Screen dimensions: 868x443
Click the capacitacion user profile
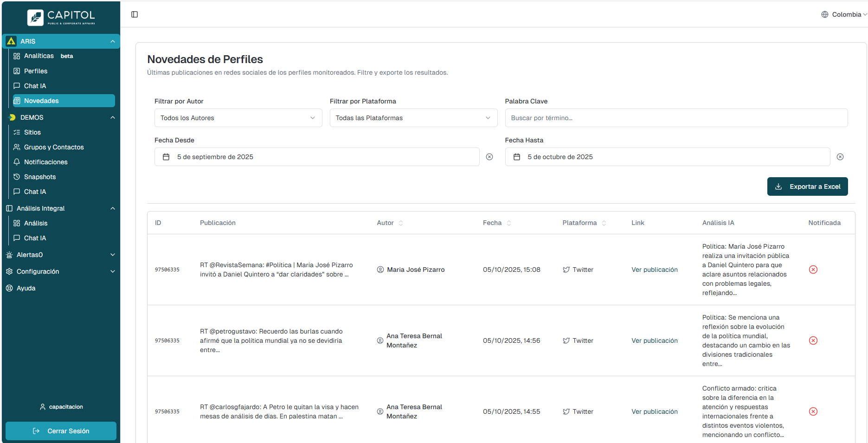coord(61,407)
